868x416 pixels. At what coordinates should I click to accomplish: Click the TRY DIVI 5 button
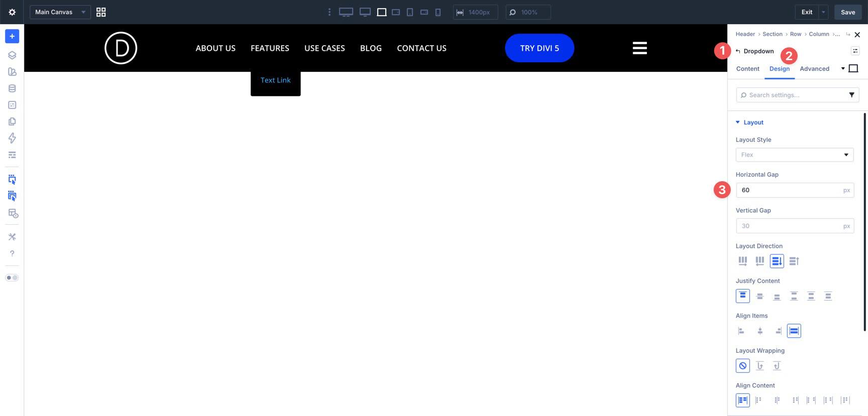[x=539, y=48]
